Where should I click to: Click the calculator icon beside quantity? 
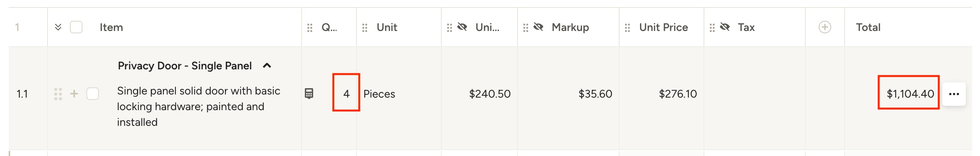click(x=309, y=94)
